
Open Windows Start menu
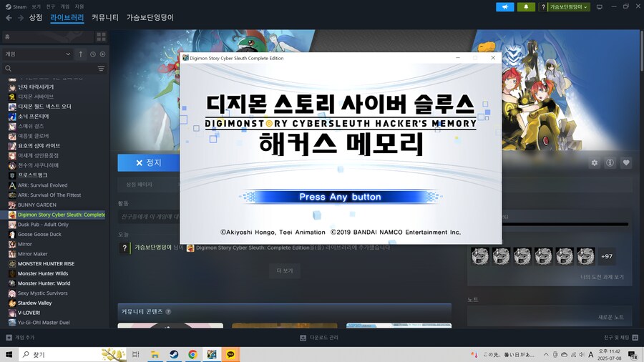click(x=9, y=355)
